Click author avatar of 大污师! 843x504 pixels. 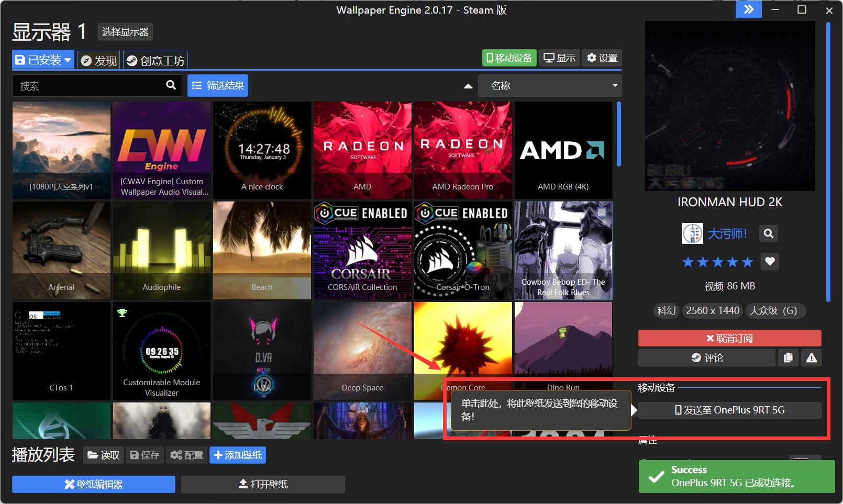(692, 233)
